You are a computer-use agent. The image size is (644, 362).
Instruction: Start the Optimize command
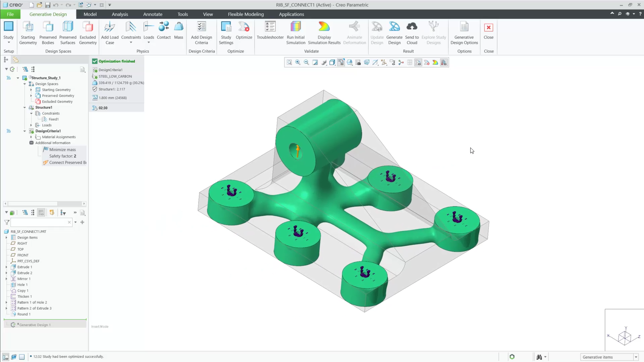tap(244, 31)
